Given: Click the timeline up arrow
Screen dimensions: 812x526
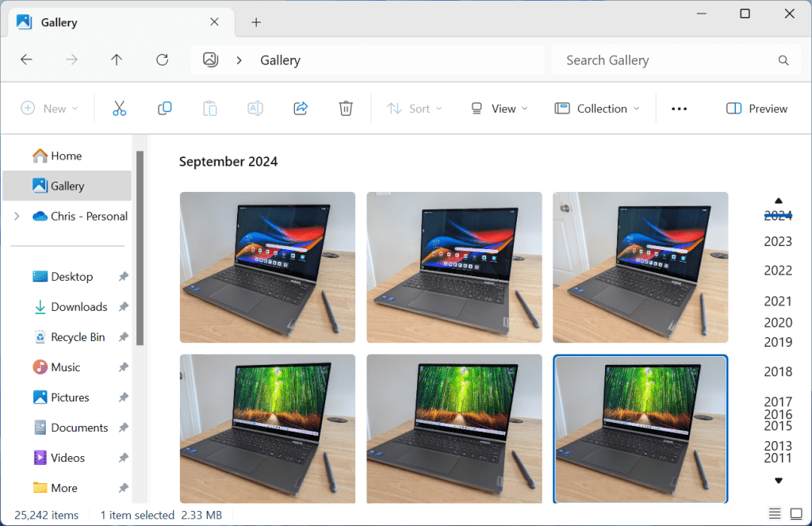Looking at the screenshot, I should point(778,201).
